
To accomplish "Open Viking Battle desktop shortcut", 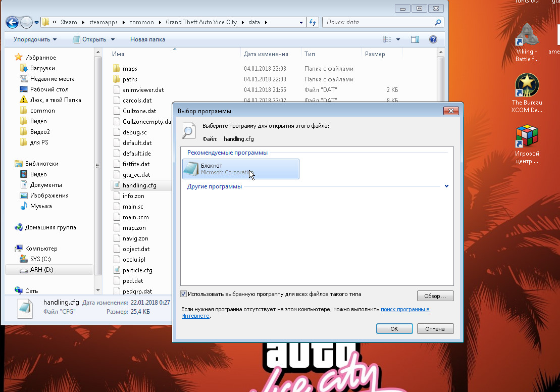I will click(527, 42).
